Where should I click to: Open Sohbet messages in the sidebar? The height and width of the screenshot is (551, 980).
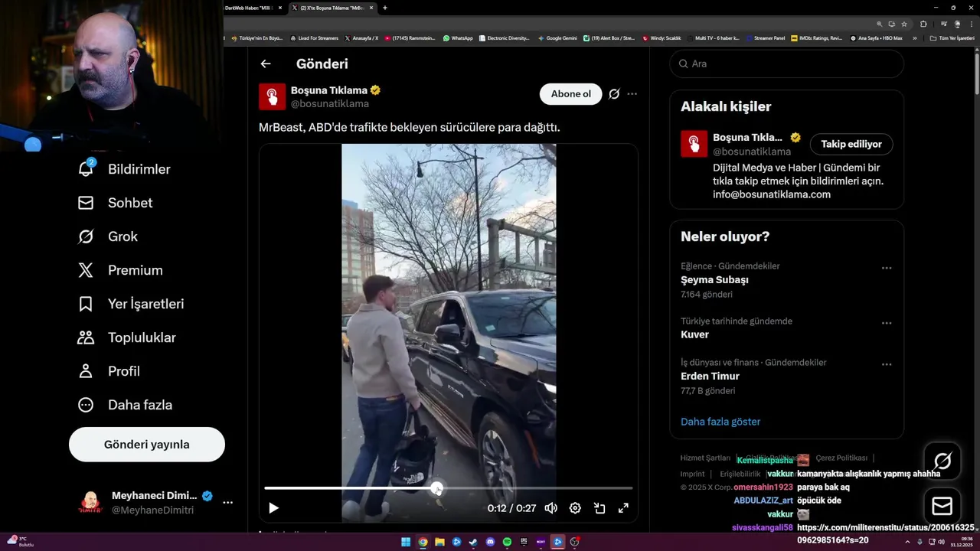(115, 203)
